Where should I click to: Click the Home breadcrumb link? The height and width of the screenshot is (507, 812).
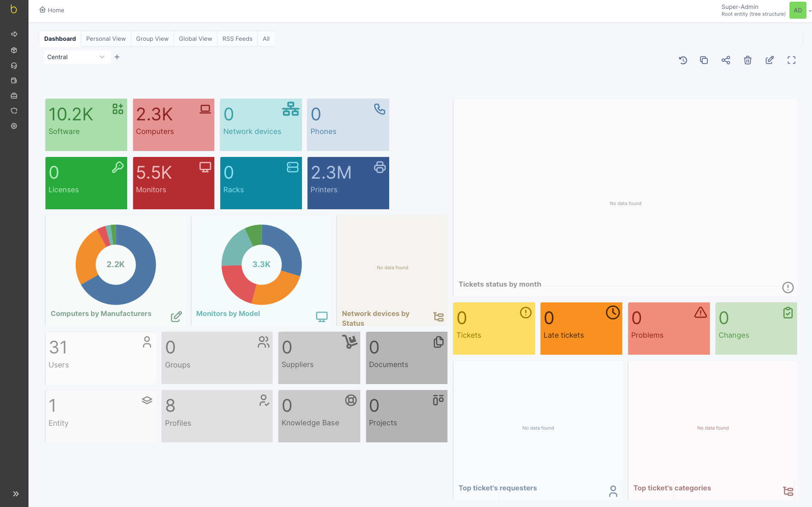[x=52, y=10]
